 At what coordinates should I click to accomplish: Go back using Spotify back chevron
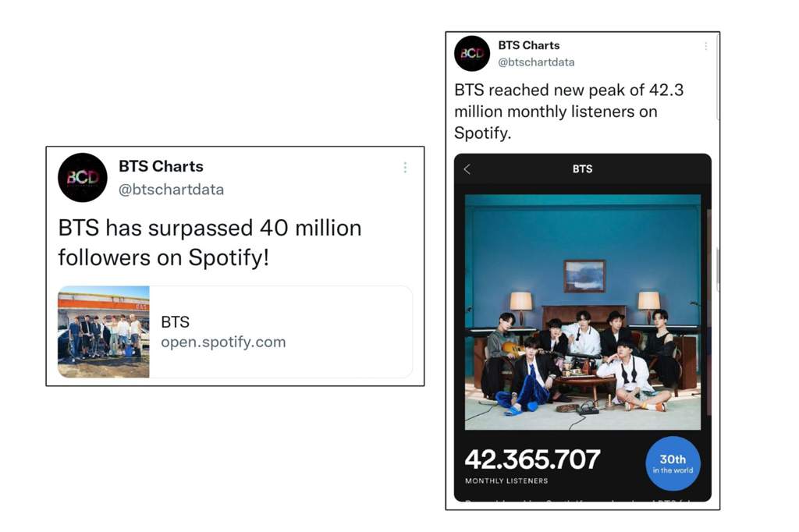pyautogui.click(x=467, y=169)
